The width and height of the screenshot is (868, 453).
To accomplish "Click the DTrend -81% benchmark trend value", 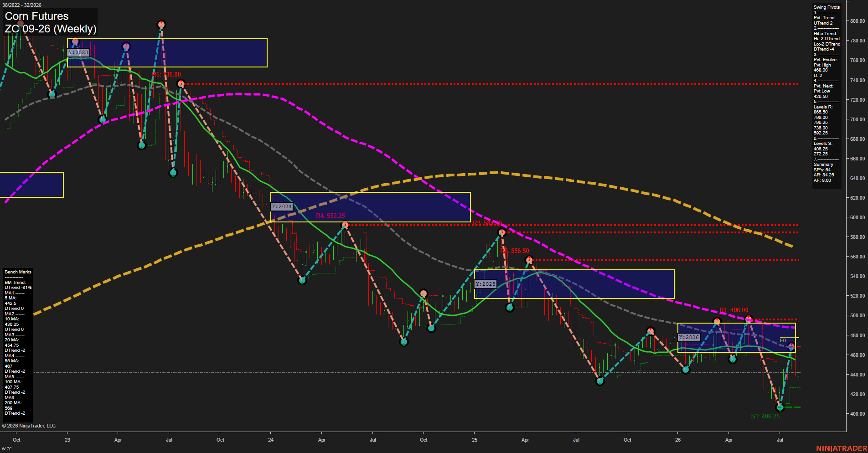I will (x=18, y=288).
